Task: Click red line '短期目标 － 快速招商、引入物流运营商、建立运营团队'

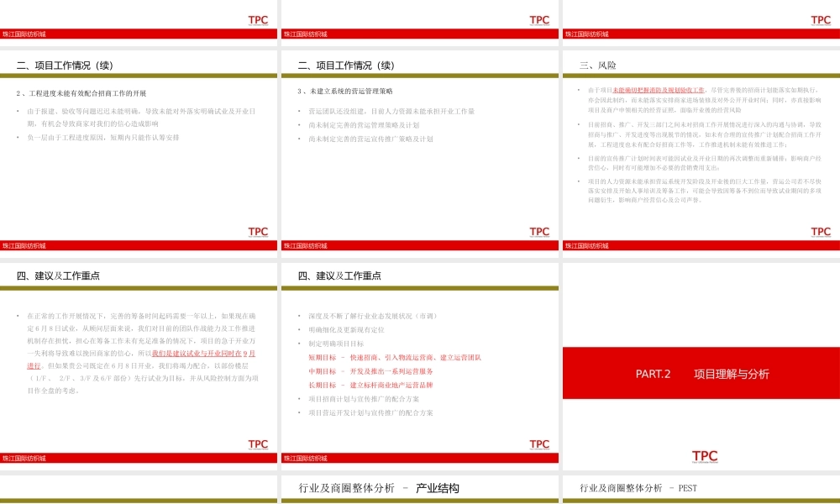Action: (x=395, y=358)
